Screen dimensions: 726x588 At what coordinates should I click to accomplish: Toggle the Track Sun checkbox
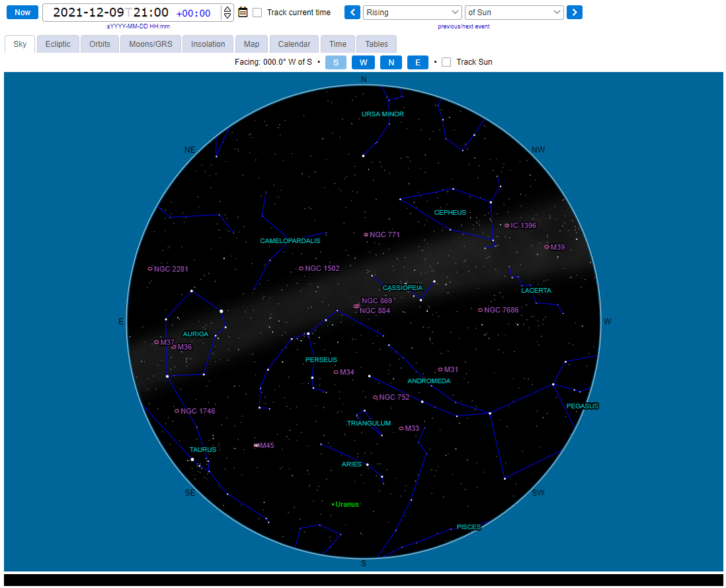tap(446, 62)
